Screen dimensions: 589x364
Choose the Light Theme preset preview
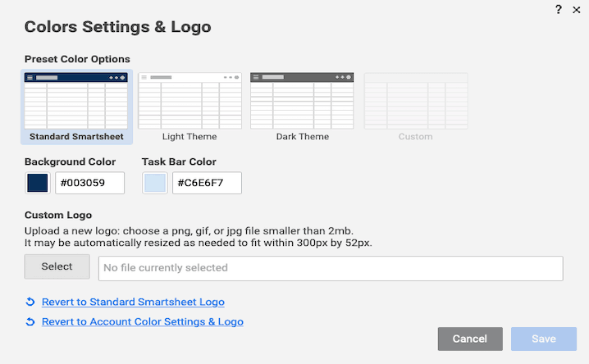click(189, 101)
